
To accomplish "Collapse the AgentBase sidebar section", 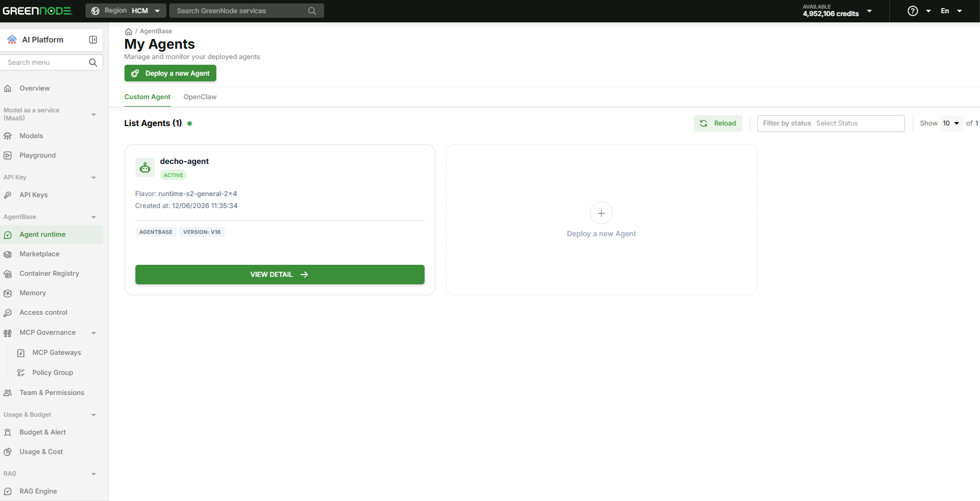I will point(94,217).
